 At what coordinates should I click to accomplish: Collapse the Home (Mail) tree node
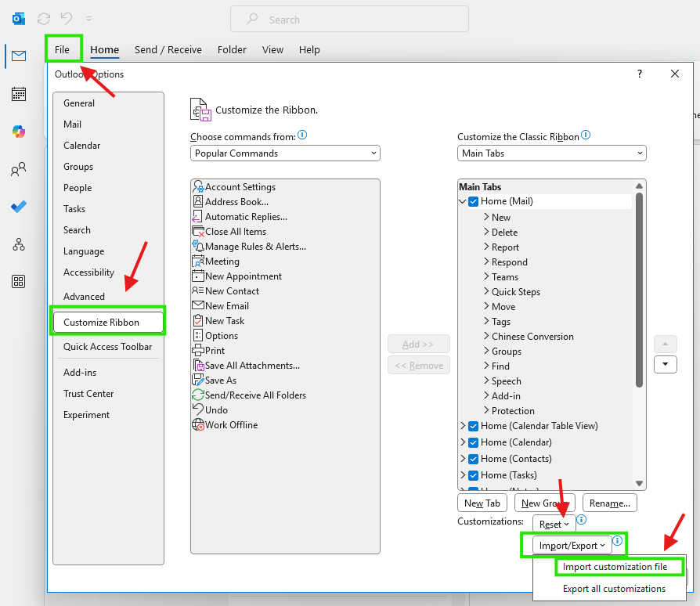(x=463, y=202)
